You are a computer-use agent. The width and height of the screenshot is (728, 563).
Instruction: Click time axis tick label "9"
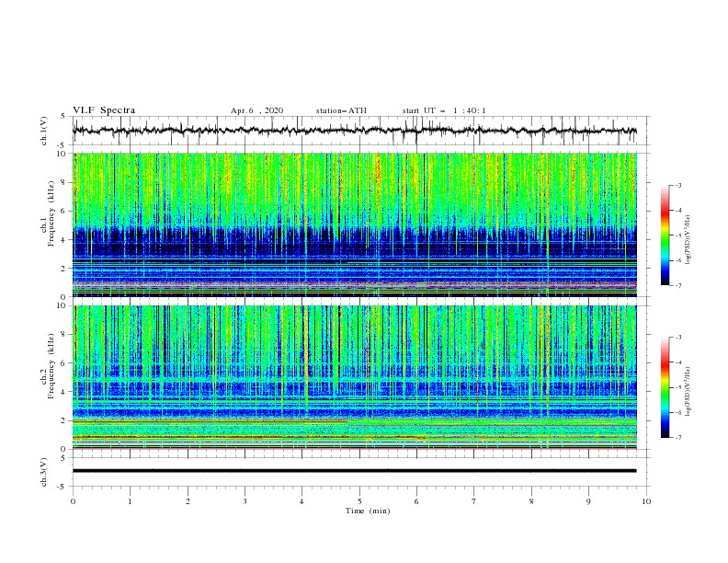click(588, 501)
